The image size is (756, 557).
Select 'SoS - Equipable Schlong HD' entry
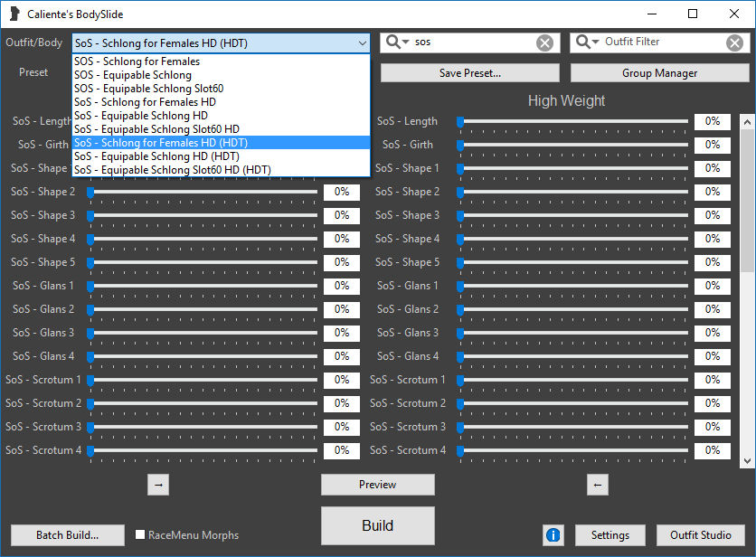click(x=222, y=115)
